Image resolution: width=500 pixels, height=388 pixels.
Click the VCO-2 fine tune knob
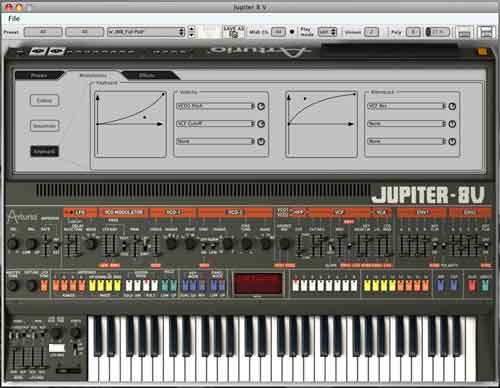tap(247, 244)
